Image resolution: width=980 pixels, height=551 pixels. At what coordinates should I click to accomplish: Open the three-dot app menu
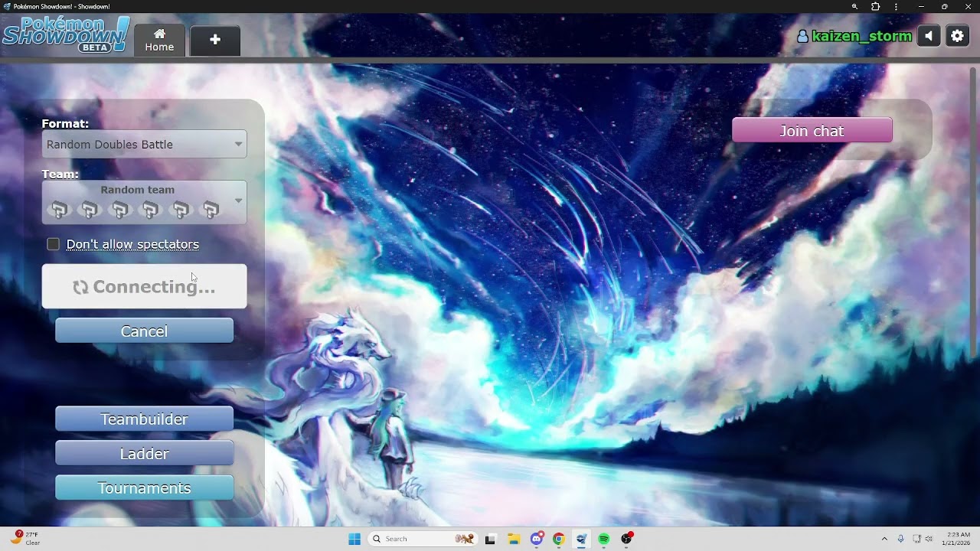coord(896,7)
